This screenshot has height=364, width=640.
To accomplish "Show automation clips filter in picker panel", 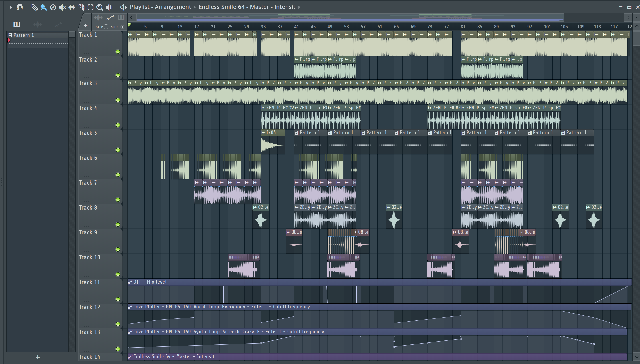I will tap(58, 24).
